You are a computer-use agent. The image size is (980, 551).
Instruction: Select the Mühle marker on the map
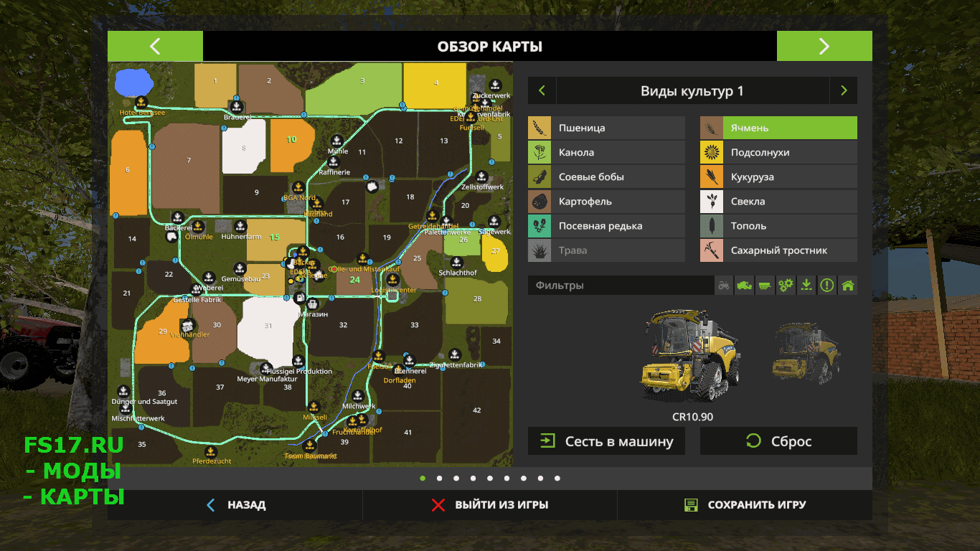click(336, 141)
